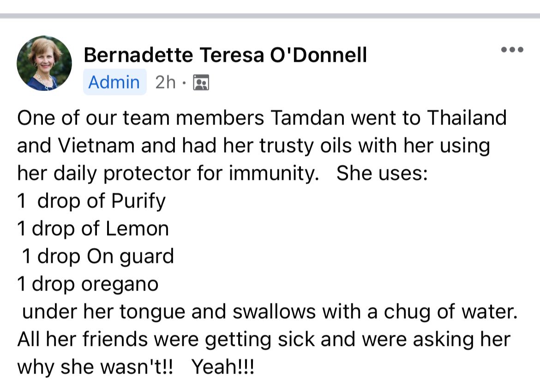Click the highlighted Admin pill background
Viewport: 540px width, 392px height.
click(114, 82)
